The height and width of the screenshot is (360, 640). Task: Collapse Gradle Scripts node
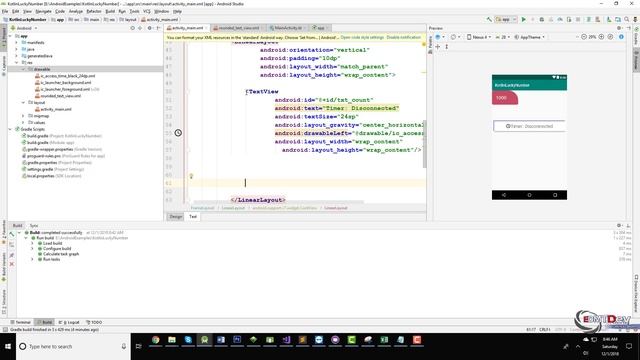tap(10, 129)
